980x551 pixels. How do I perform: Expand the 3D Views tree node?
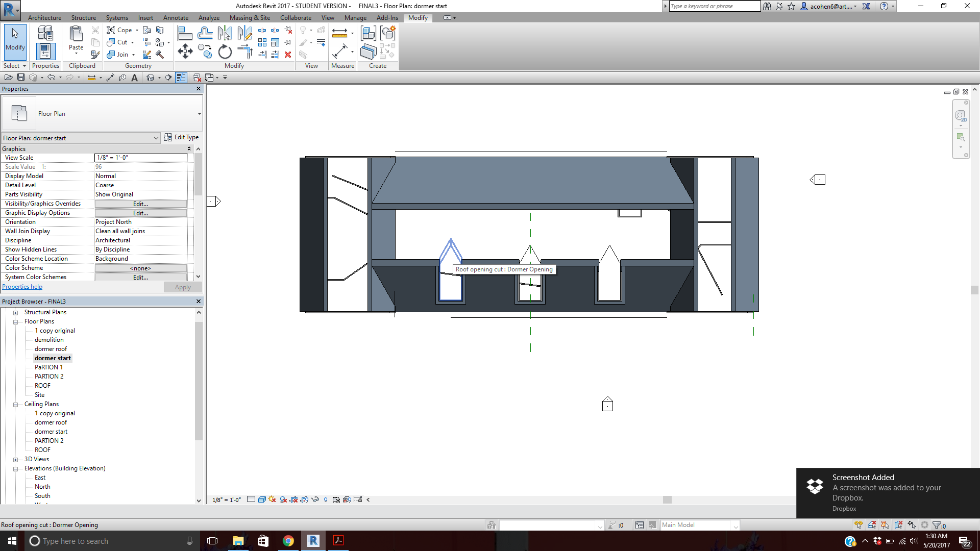[15, 460]
